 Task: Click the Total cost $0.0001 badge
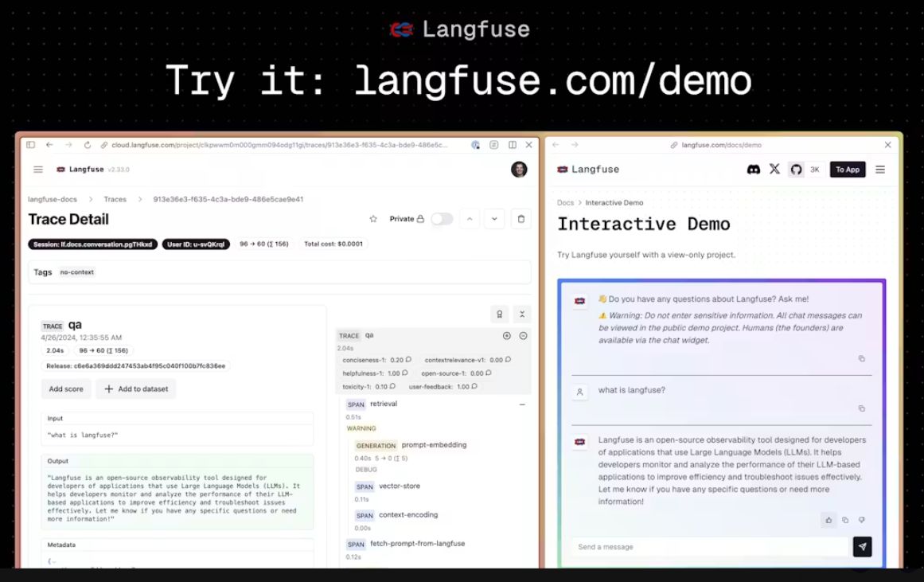tap(333, 244)
